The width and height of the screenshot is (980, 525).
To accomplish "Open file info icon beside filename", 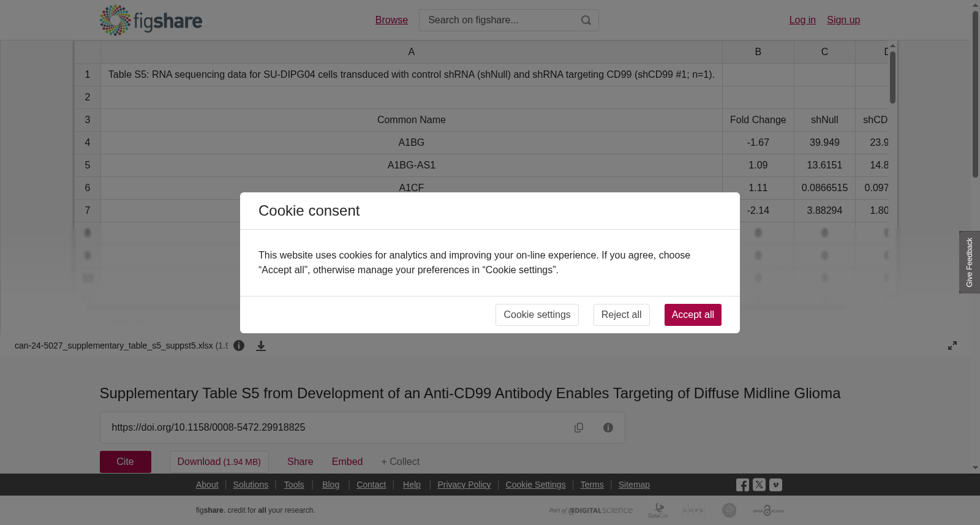I will pyautogui.click(x=239, y=346).
